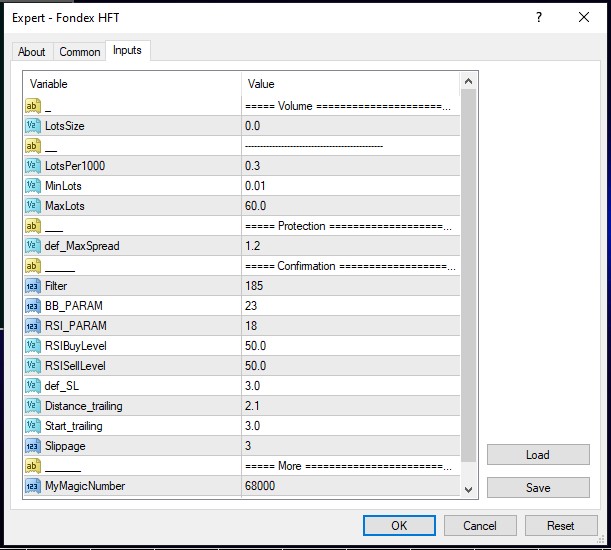Click the icon next to LotsPer1000
Screen dimensions: 611x550
33,166
